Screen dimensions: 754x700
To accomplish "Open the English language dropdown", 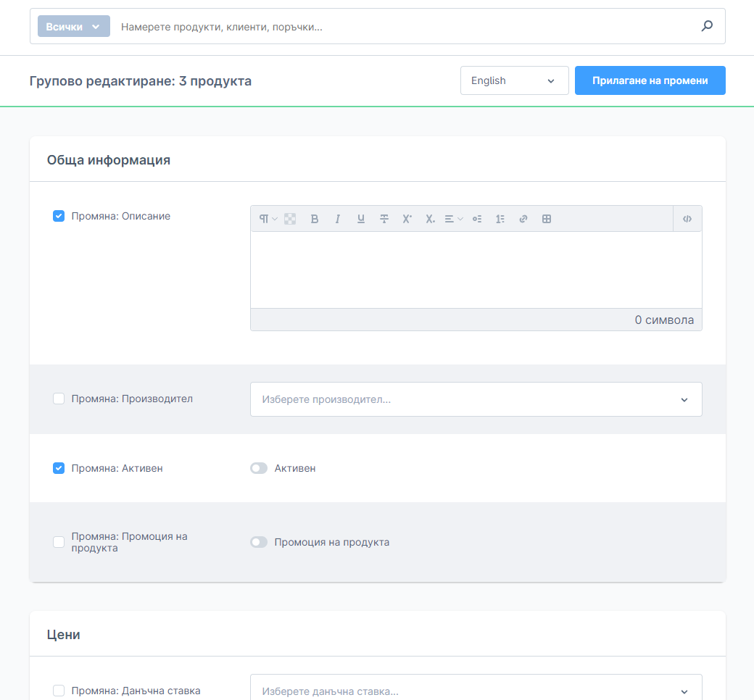I will 514,80.
